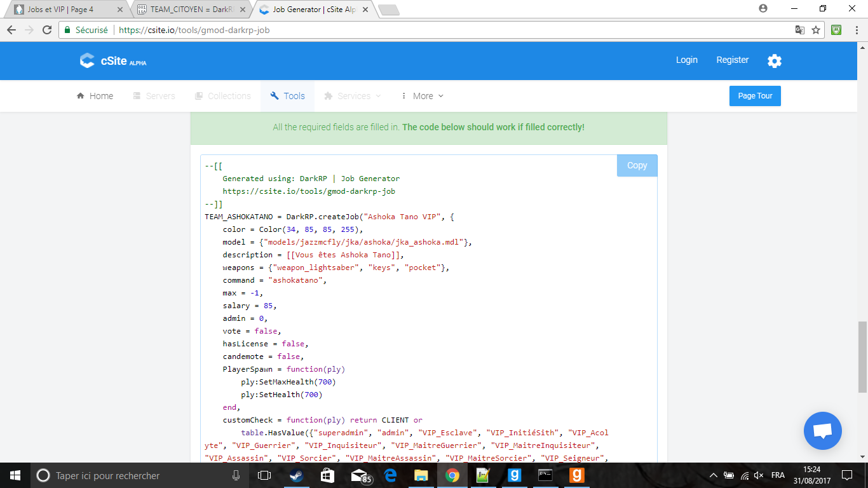Go to the Home nav item
The image size is (868, 488).
click(95, 96)
